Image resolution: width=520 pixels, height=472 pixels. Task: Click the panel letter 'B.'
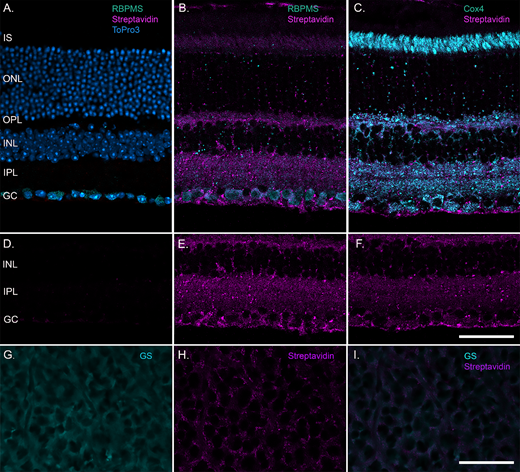[x=184, y=8]
